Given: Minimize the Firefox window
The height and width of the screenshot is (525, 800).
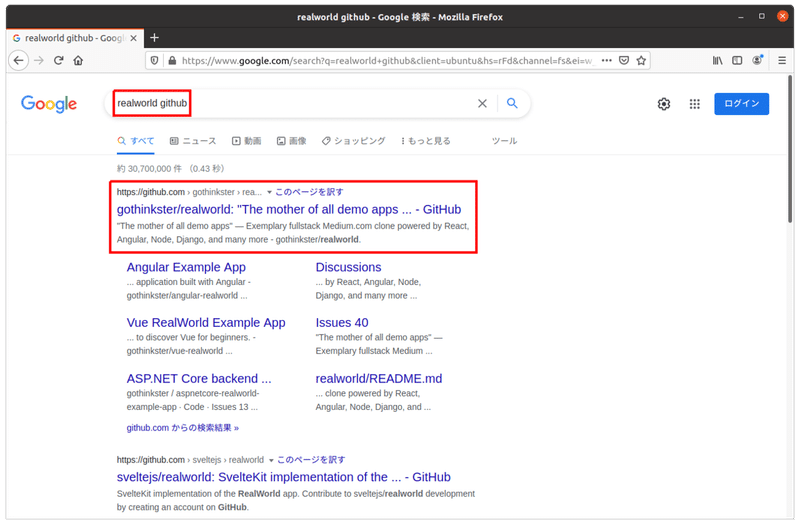Looking at the screenshot, I should pos(741,17).
